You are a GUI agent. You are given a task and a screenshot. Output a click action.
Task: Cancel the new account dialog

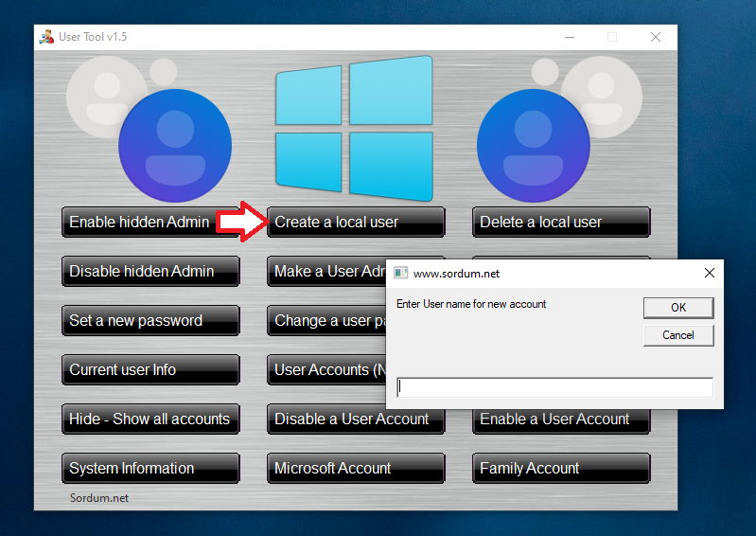[678, 335]
